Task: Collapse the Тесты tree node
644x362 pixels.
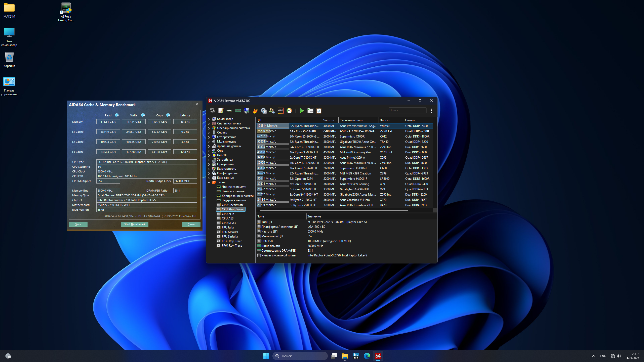Action: [209, 182]
